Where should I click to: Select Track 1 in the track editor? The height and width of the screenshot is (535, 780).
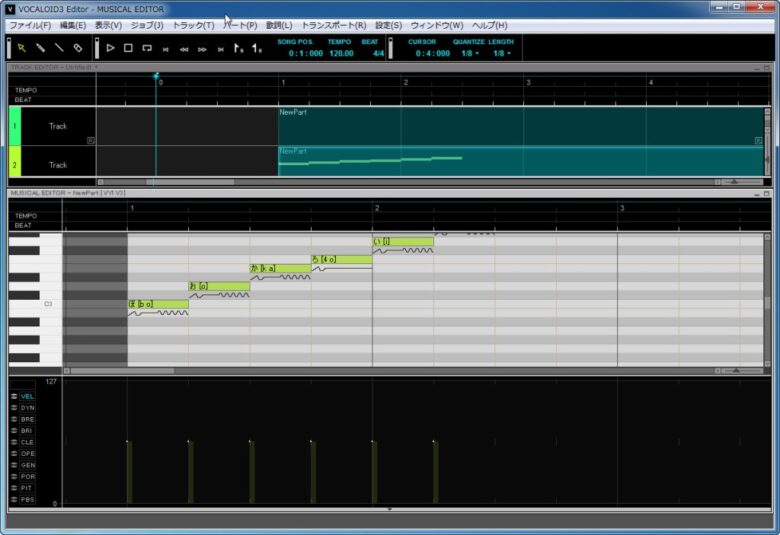(58, 126)
